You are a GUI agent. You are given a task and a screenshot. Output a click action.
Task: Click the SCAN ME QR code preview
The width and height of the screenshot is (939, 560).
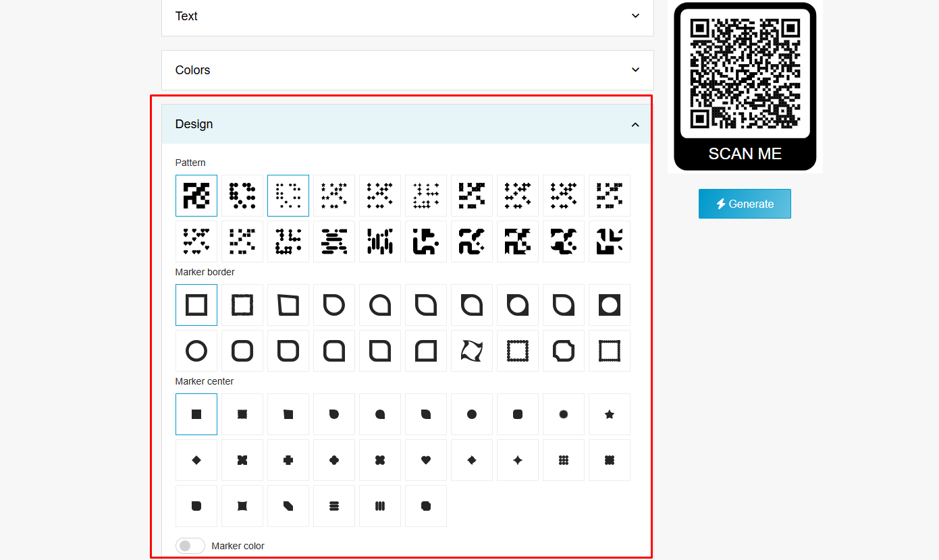[x=745, y=86]
